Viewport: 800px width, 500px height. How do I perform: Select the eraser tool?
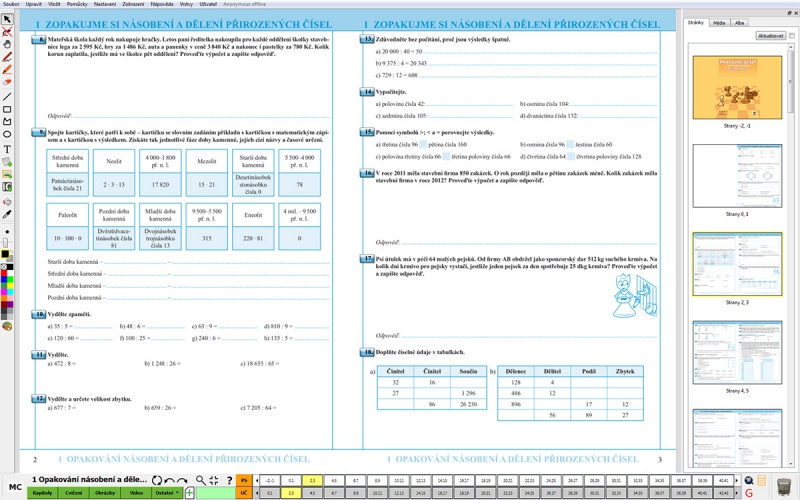[7, 82]
